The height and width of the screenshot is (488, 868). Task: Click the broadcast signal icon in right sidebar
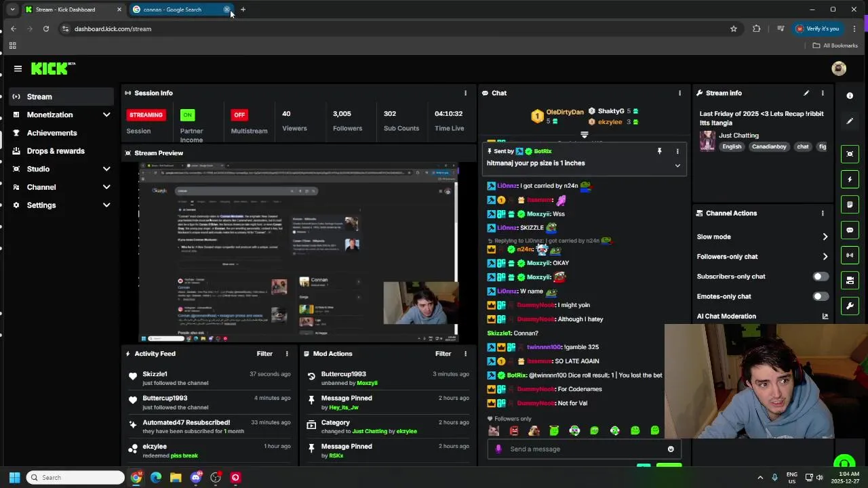(x=850, y=255)
